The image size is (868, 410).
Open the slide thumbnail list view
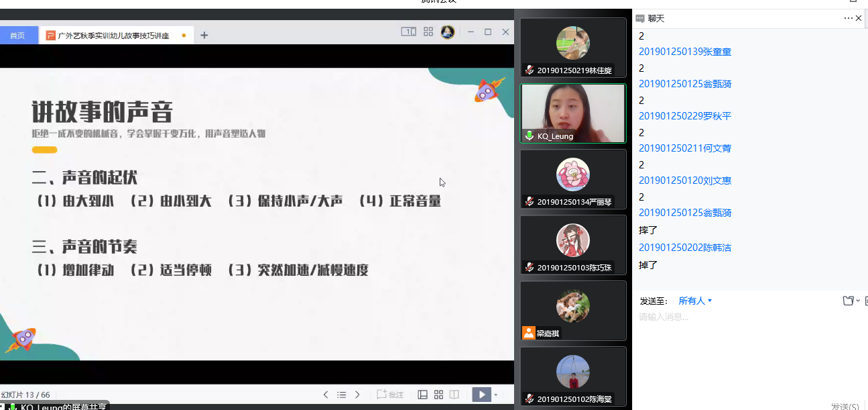coord(341,395)
